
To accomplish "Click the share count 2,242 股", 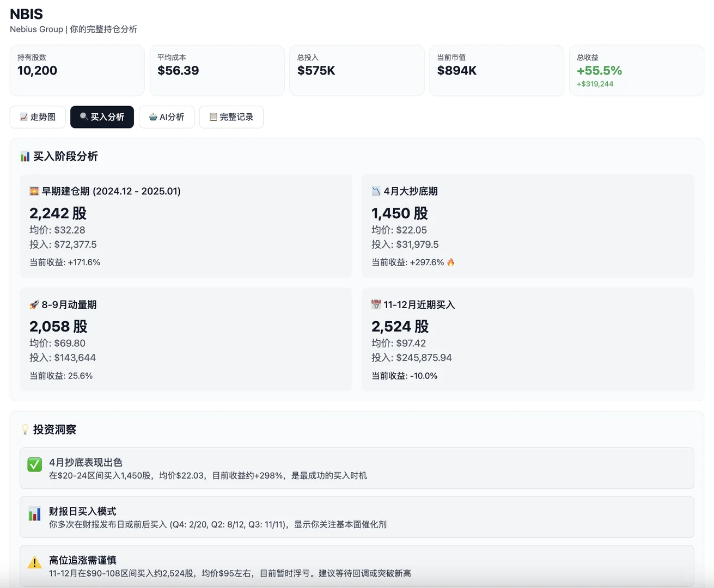I will [x=58, y=213].
